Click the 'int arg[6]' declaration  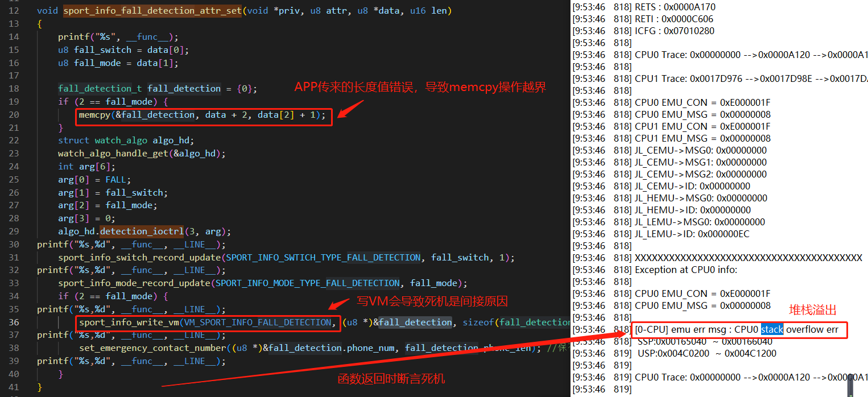click(x=86, y=167)
